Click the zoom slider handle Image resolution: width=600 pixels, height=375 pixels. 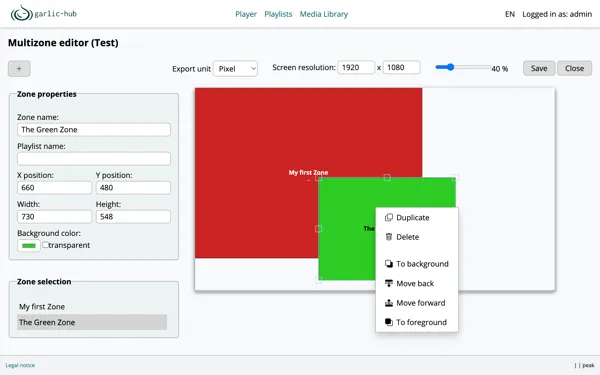(450, 67)
